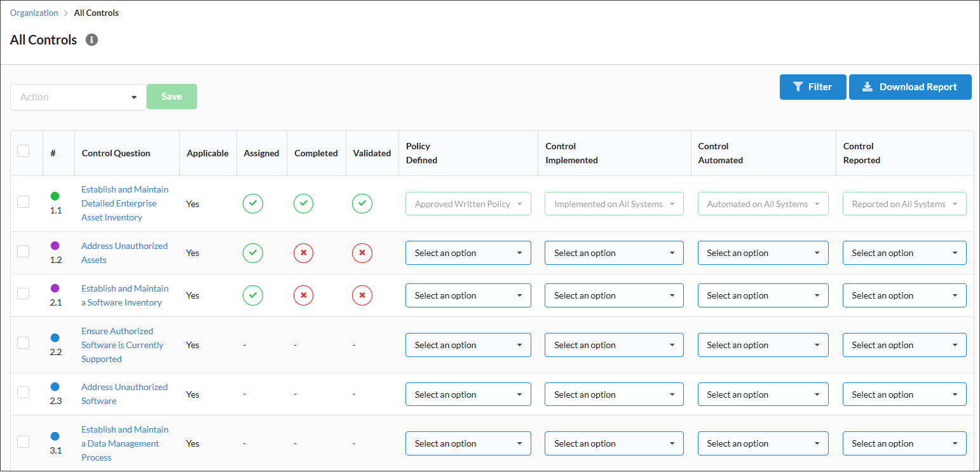The height and width of the screenshot is (472, 980).
Task: Open Policy Defined dropdown for control 2.2
Action: coord(468,345)
